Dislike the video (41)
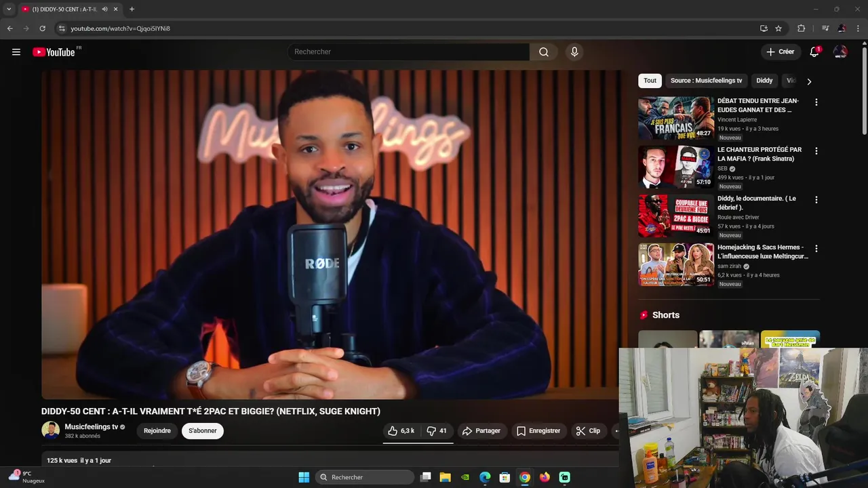 437,431
